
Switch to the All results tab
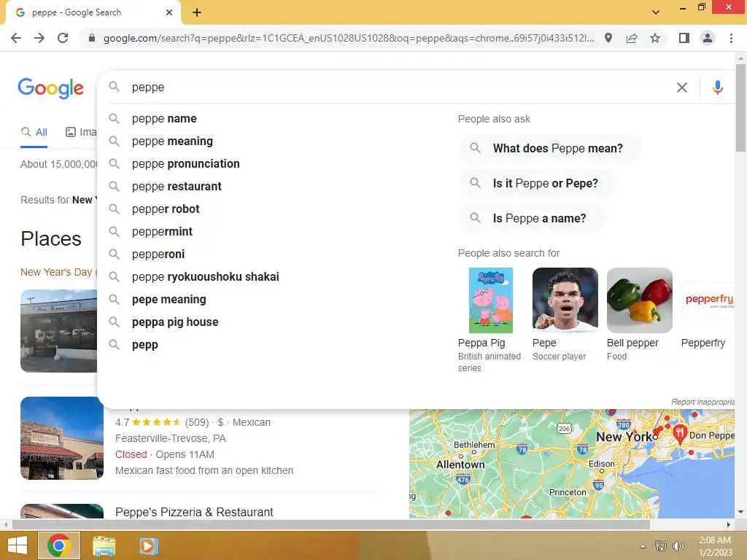pos(34,133)
